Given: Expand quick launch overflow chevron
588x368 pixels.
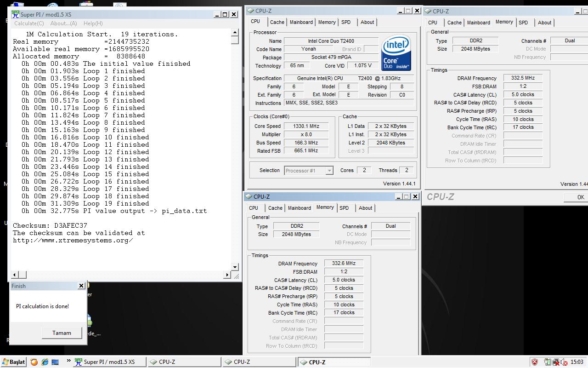Looking at the screenshot, I should tap(68, 361).
